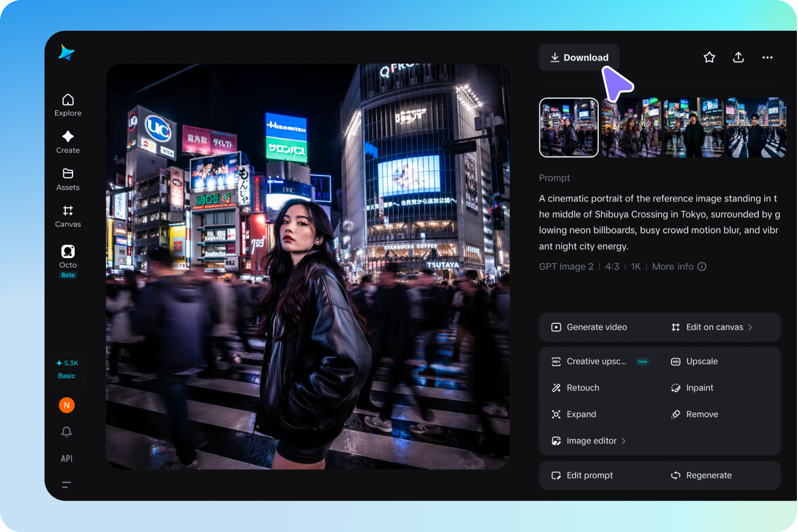Click the Upscale HD icon
This screenshot has width=798, height=532.
click(x=676, y=361)
